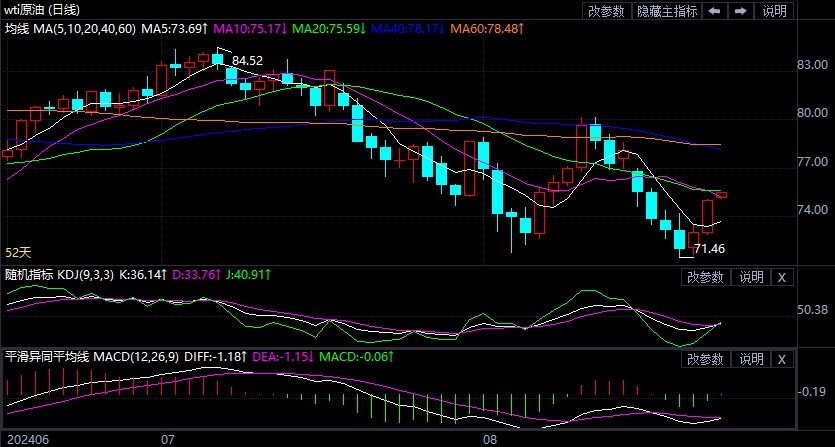Close the MACD indicator panel with X

(782, 358)
